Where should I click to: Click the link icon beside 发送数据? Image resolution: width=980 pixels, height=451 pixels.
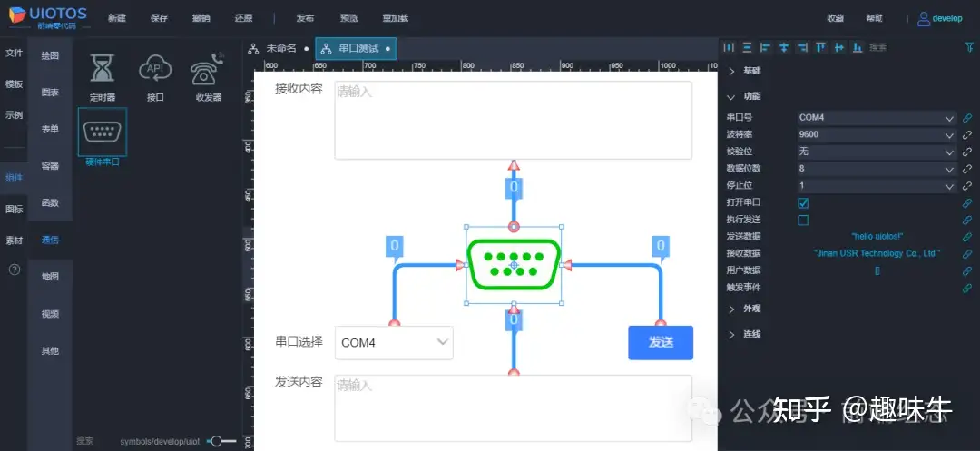point(967,237)
